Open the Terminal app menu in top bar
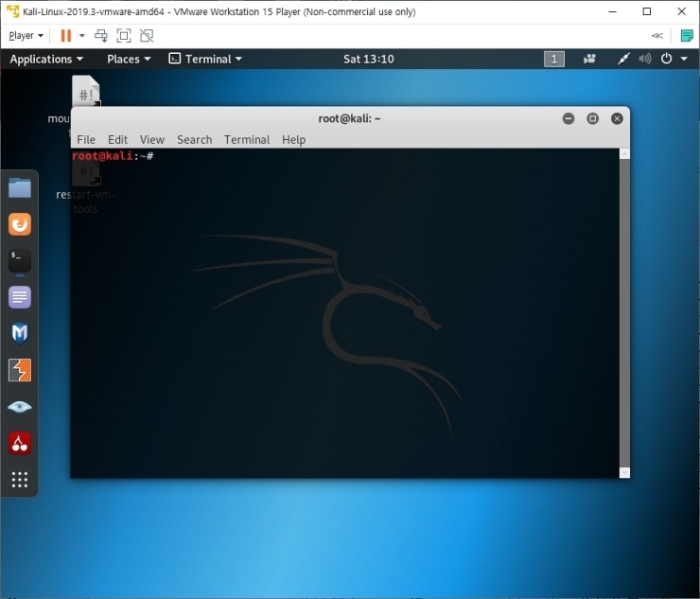Viewport: 700px width, 599px height. click(205, 59)
